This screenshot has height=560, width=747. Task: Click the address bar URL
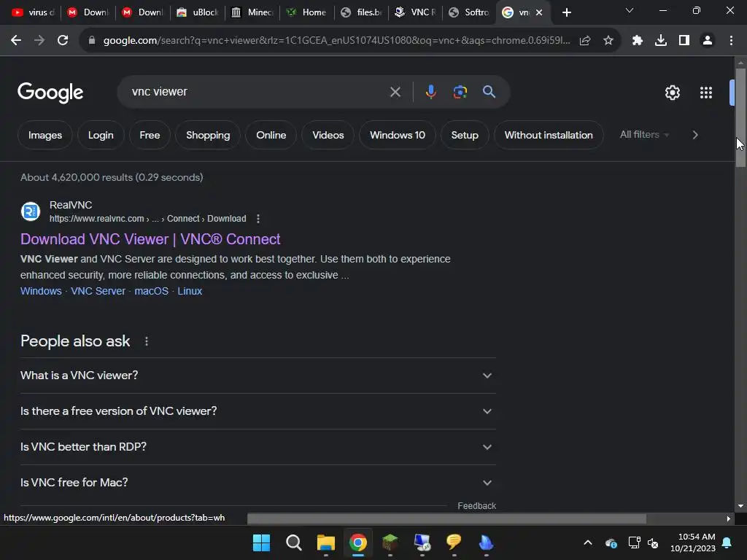tap(336, 41)
